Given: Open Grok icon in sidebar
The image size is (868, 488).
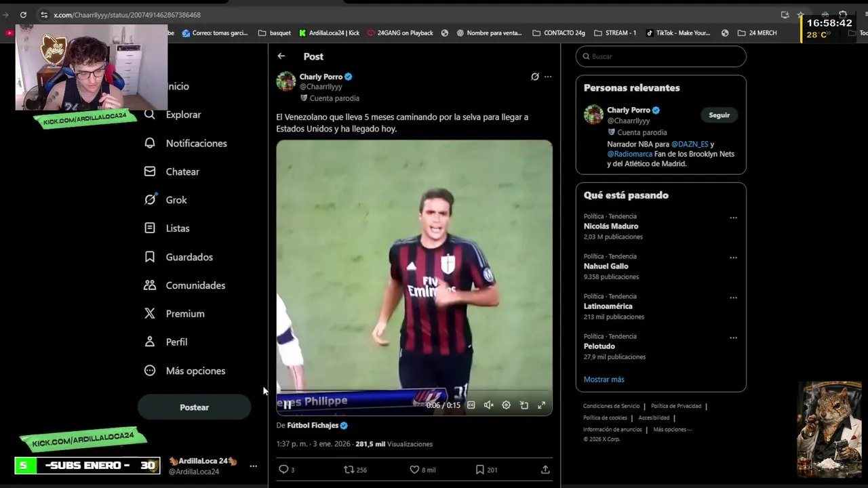Looking at the screenshot, I should tap(150, 200).
